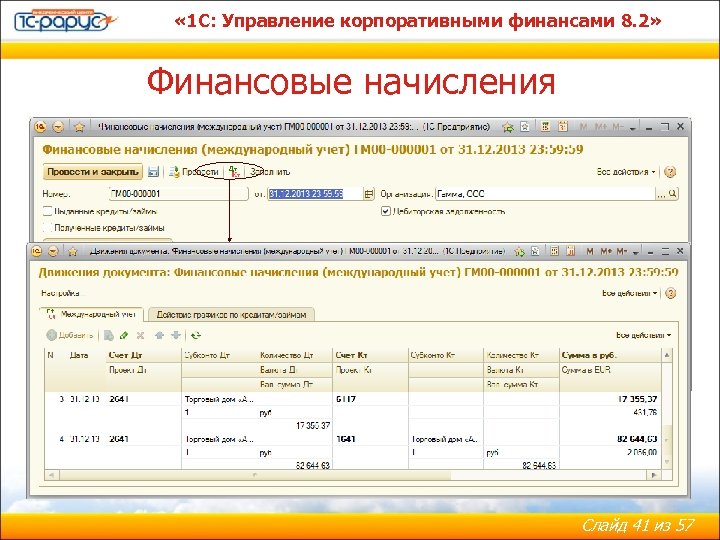Viewport: 720px width, 540px height.
Task: Click M- memory button in Движения документа
Action: 622,251
